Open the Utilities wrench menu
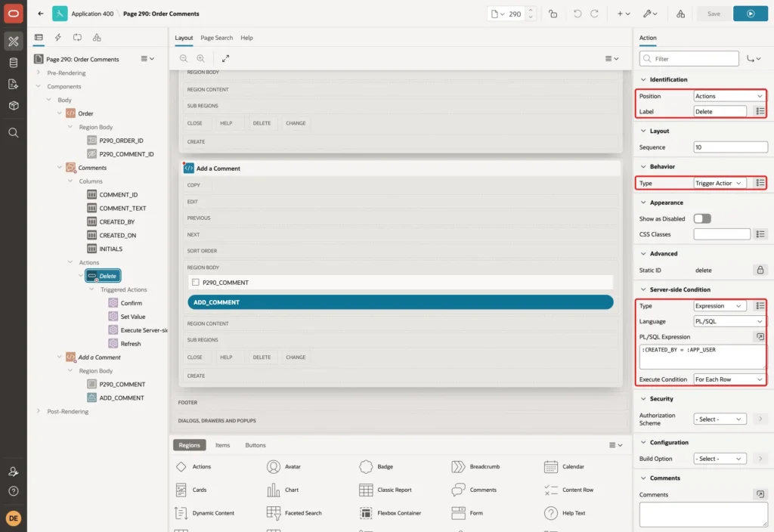The image size is (774, 532). click(649, 14)
